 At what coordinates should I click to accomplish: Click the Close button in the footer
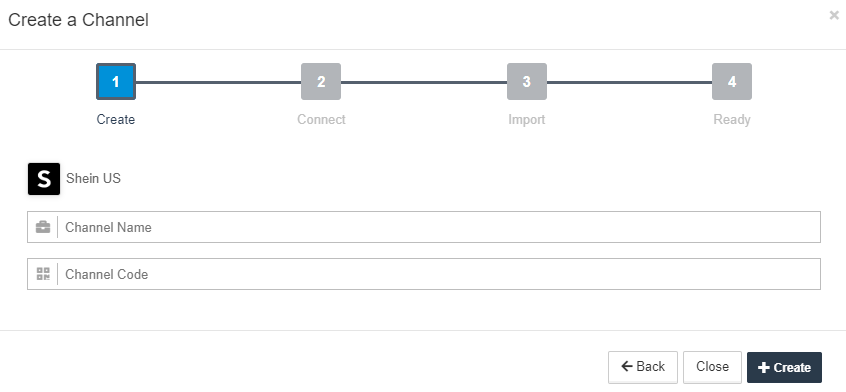coord(712,367)
